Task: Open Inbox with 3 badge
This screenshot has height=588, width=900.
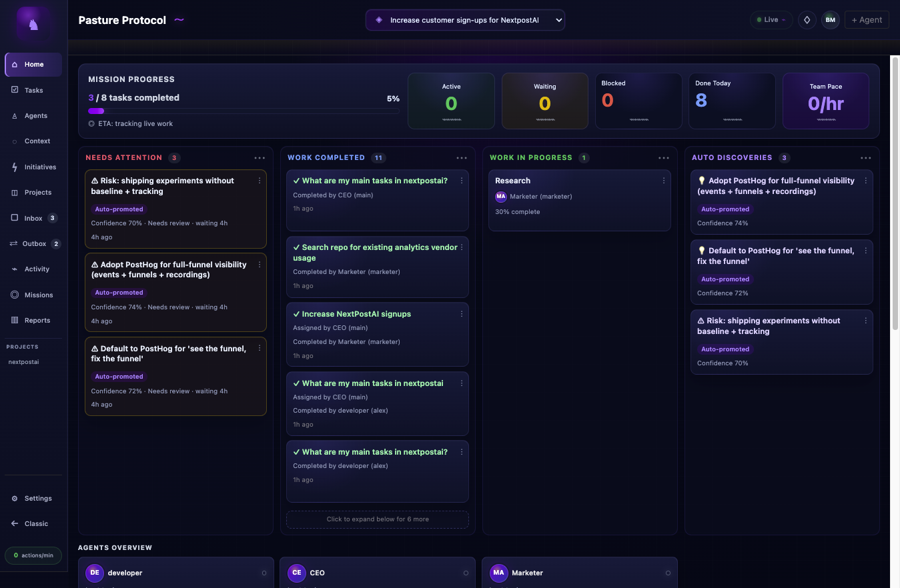Action: click(33, 218)
